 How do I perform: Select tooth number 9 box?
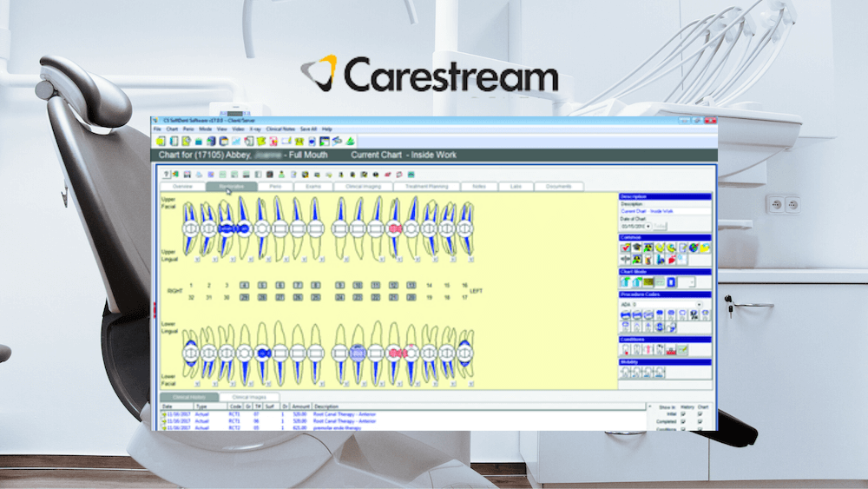pyautogui.click(x=340, y=285)
